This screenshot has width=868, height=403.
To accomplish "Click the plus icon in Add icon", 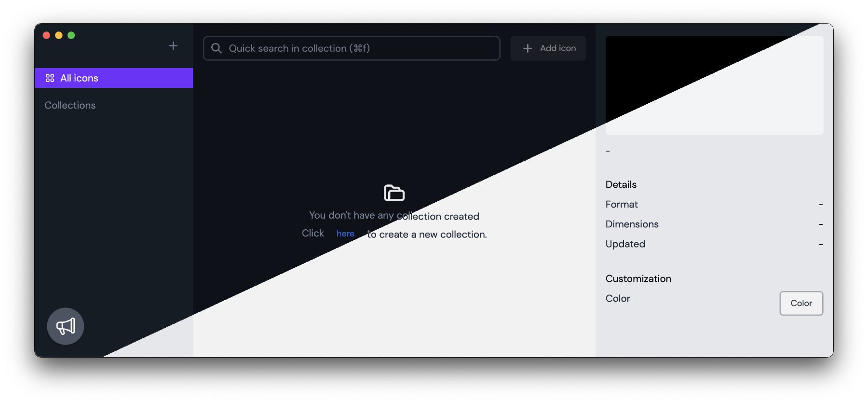I will coord(528,48).
